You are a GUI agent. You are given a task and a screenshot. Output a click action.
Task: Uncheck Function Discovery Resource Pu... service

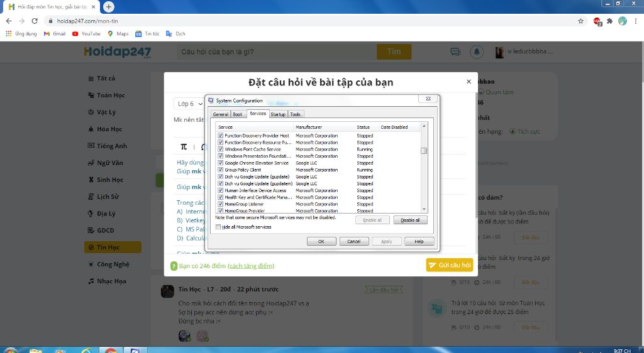point(221,143)
